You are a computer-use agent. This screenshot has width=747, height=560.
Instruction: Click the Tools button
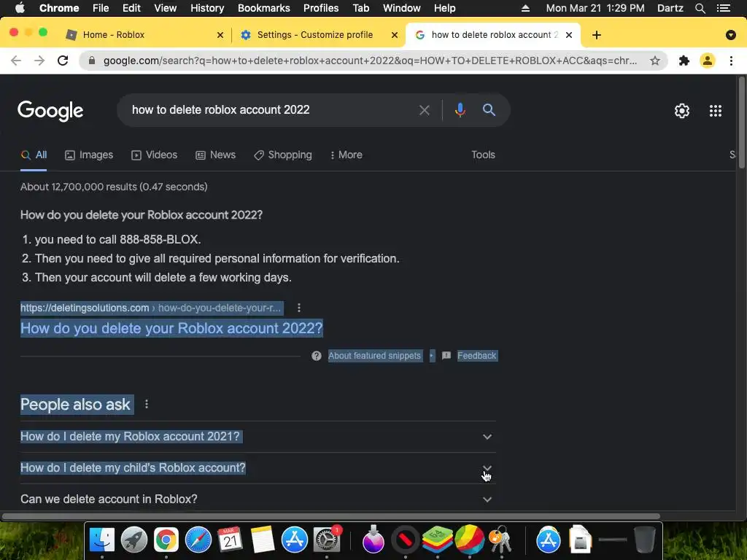pos(483,155)
